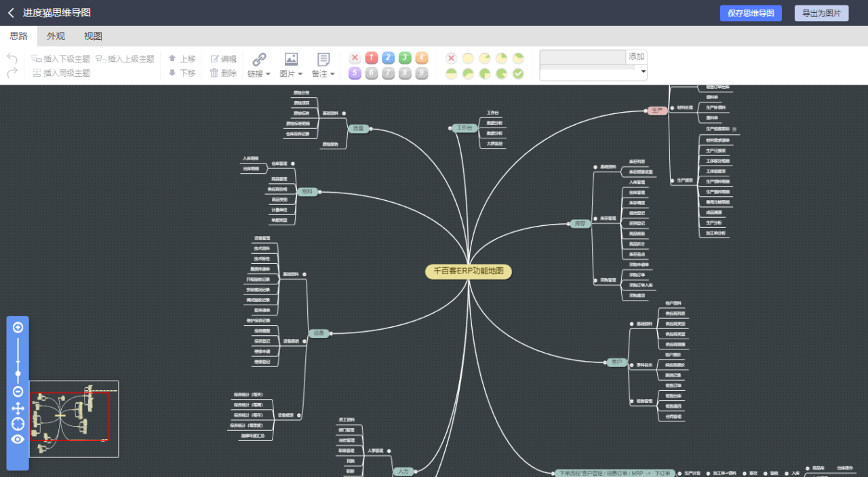Select the 质量 topic node
Image resolution: width=868 pixels, height=477 pixels.
[x=359, y=128]
